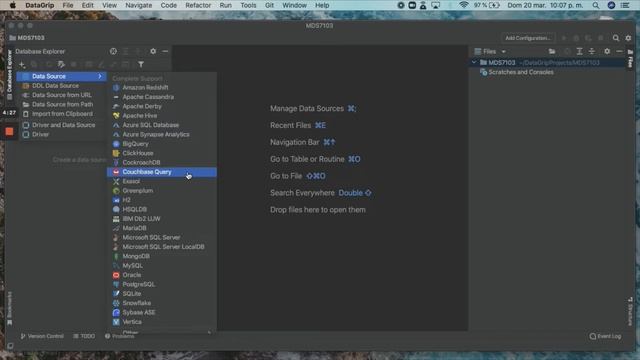640x360 pixels.
Task: Select Apache Derby data source
Action: [x=162, y=106]
